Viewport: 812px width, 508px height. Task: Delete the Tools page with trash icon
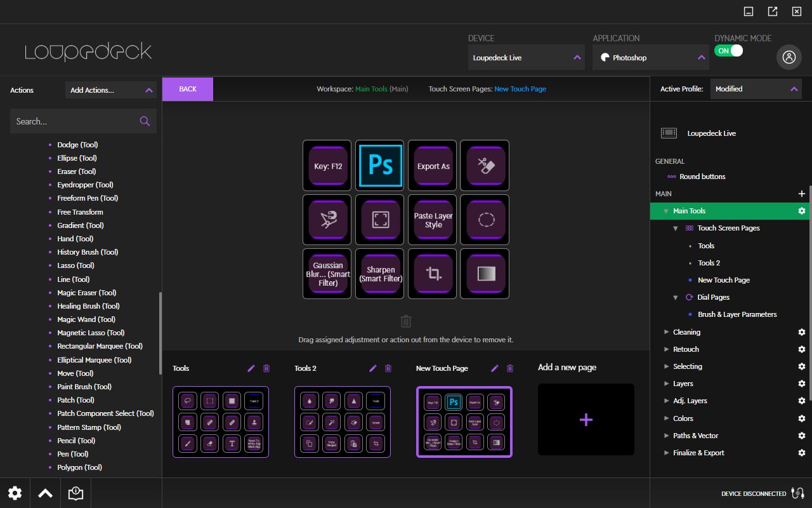(266, 368)
